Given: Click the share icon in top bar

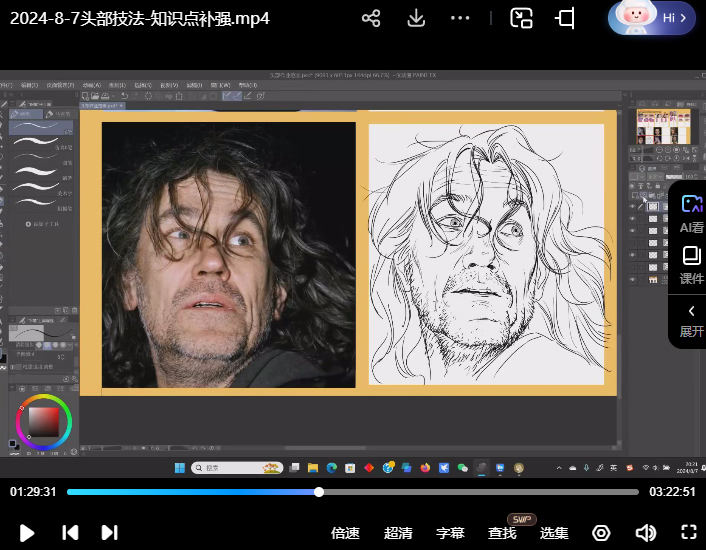Looking at the screenshot, I should 371,18.
